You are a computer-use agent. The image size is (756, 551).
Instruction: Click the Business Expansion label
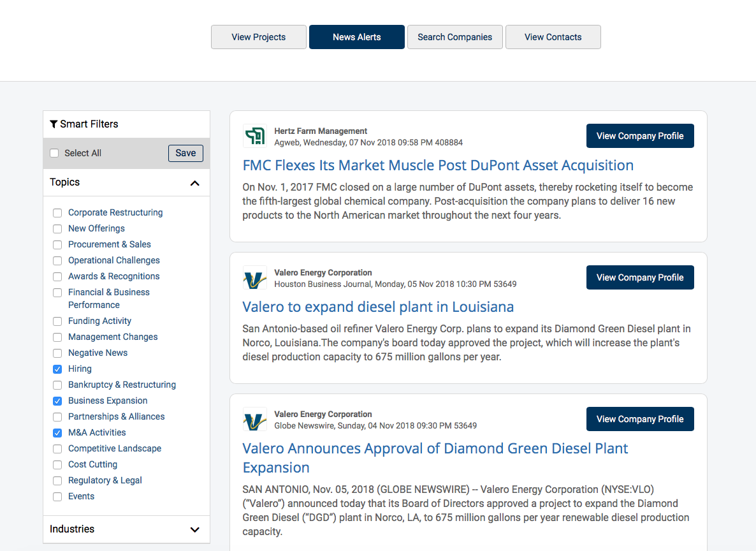(108, 400)
